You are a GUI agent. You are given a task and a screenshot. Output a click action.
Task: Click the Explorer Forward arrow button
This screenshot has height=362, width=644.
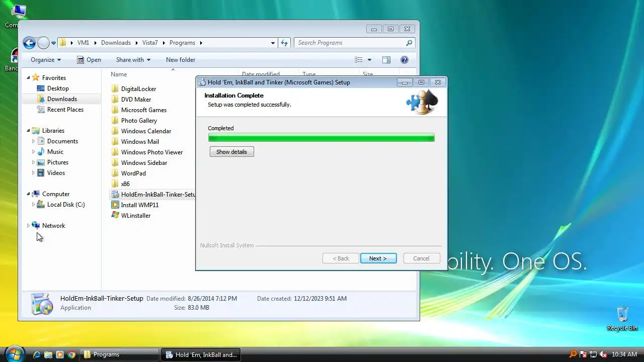(x=43, y=43)
